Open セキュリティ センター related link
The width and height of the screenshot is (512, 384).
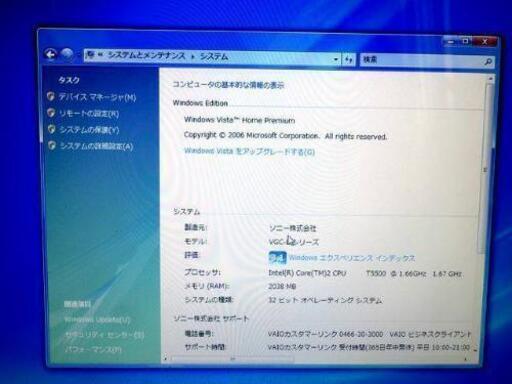click(105, 334)
